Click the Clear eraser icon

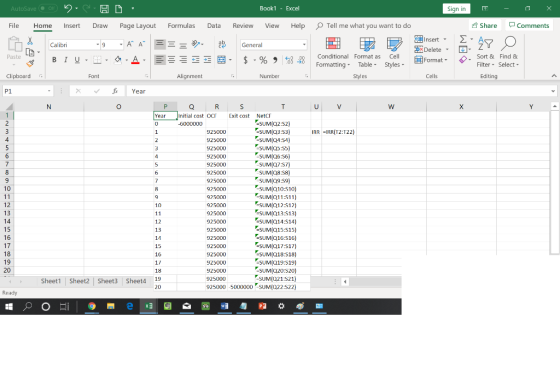(x=463, y=60)
